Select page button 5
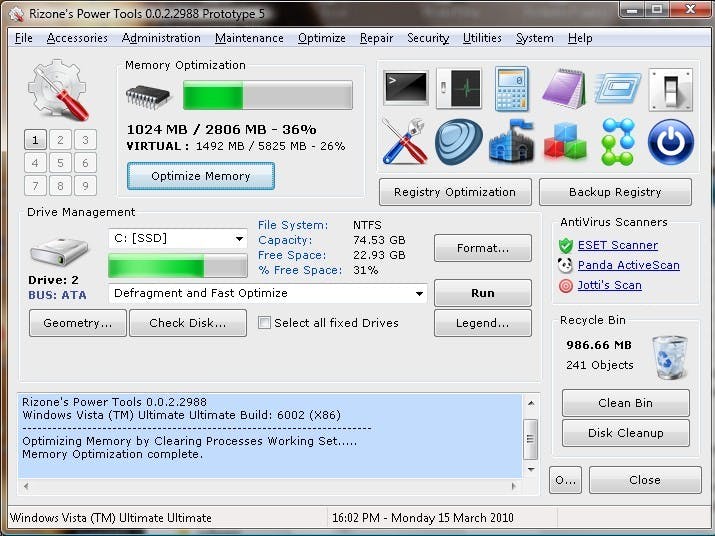The width and height of the screenshot is (715, 536). point(60,163)
